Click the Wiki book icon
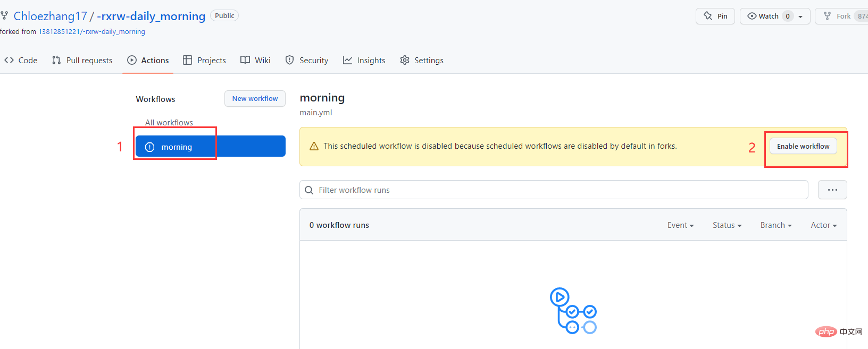Screen dimensions: 868x349 pyautogui.click(x=245, y=60)
